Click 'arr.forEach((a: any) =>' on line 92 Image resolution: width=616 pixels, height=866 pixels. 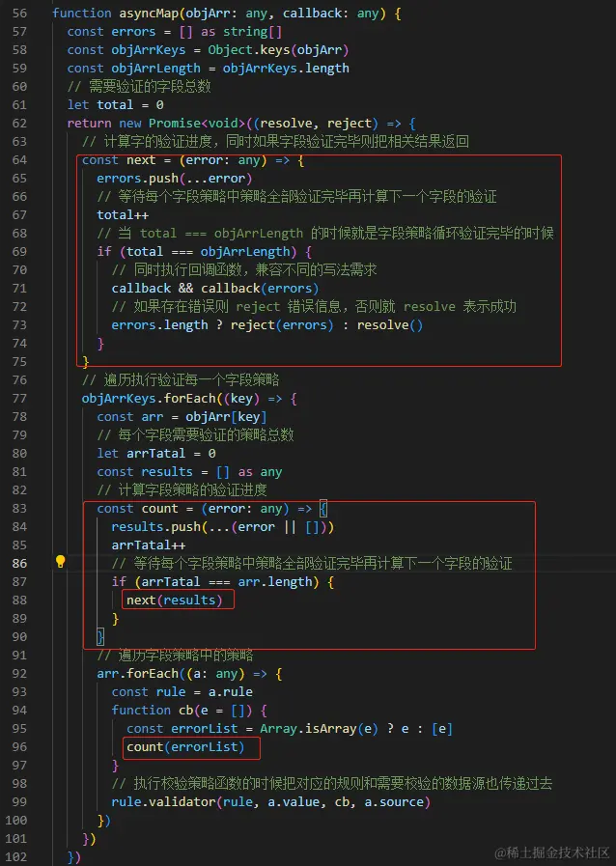tap(182, 673)
